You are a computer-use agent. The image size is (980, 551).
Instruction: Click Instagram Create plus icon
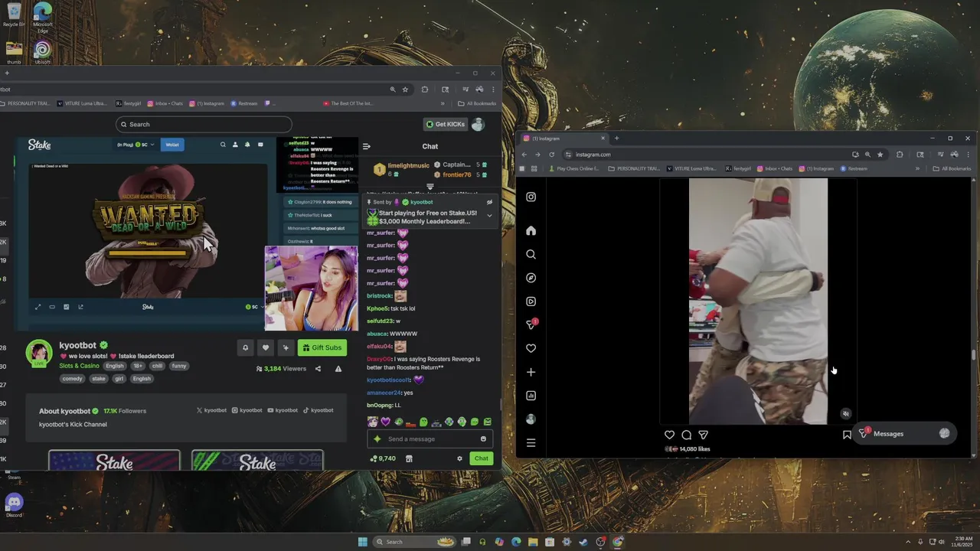tap(531, 372)
